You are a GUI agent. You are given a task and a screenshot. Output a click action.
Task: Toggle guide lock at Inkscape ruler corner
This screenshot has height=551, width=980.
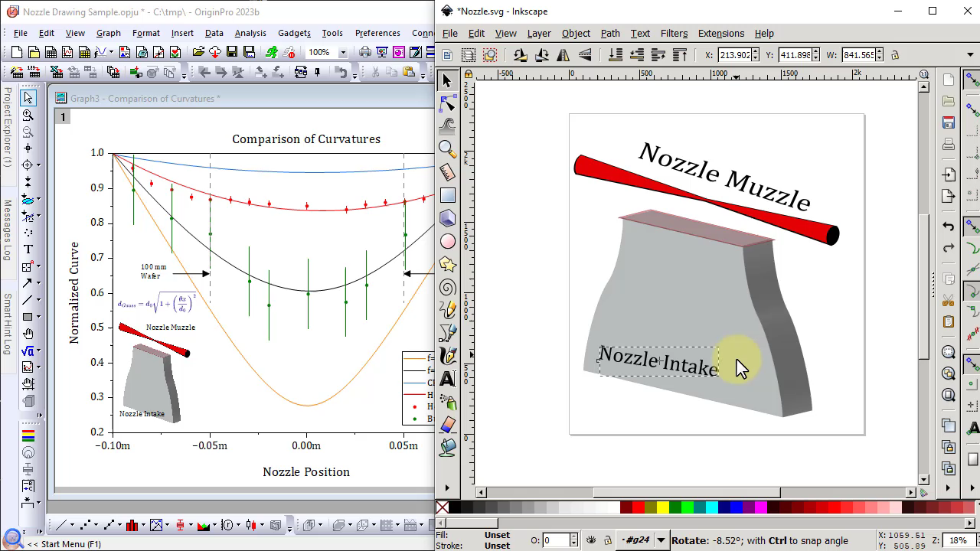[468, 73]
